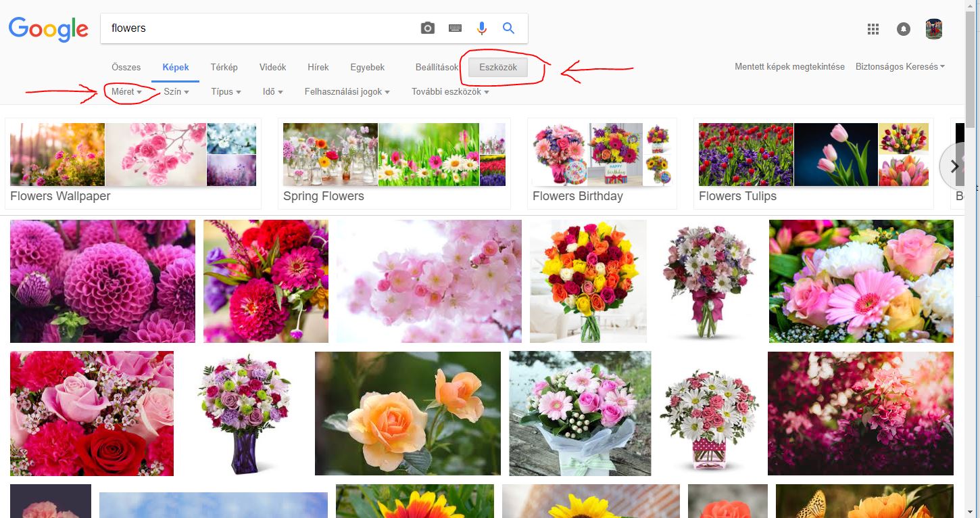This screenshot has height=518, width=980.
Task: Click the Google logo
Action: click(x=49, y=30)
